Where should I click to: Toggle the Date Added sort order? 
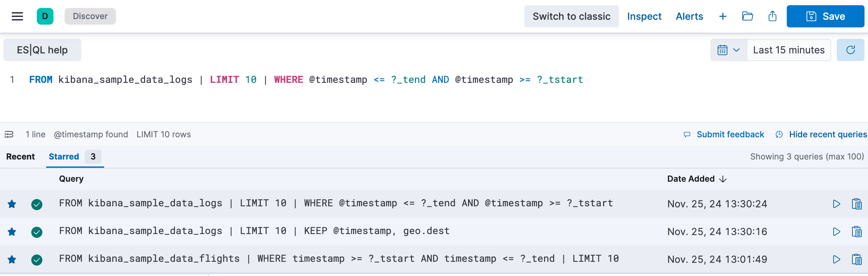(x=695, y=179)
